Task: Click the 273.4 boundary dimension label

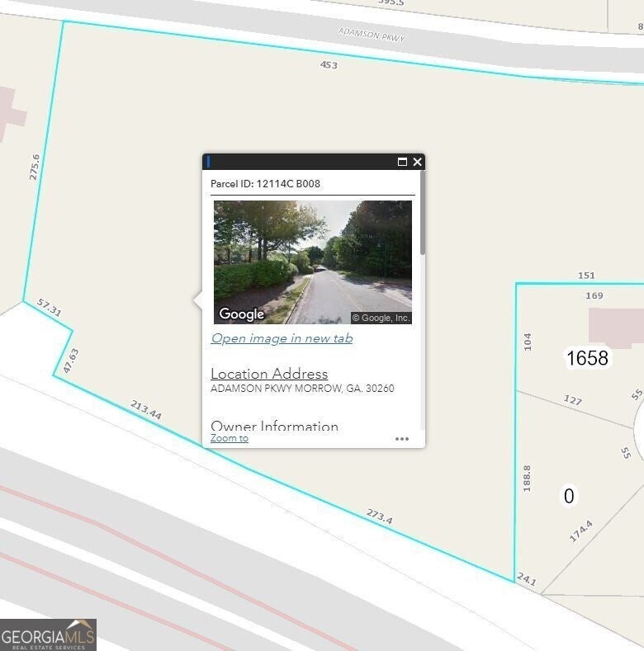Action: 379,517
